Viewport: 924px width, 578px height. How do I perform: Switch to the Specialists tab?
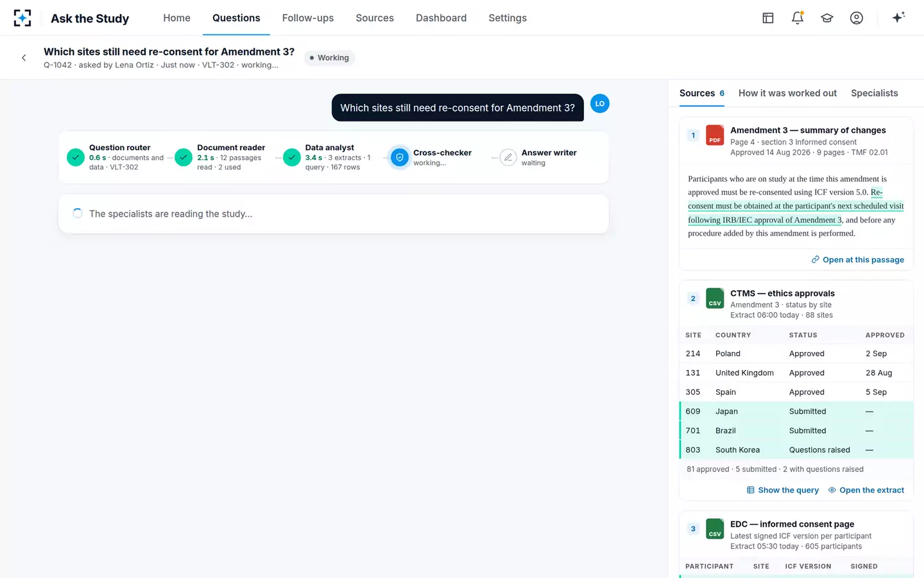[x=875, y=93]
